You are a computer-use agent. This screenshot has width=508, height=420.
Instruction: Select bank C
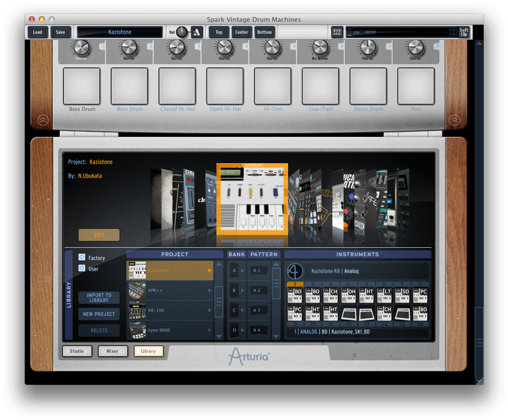[x=234, y=311]
